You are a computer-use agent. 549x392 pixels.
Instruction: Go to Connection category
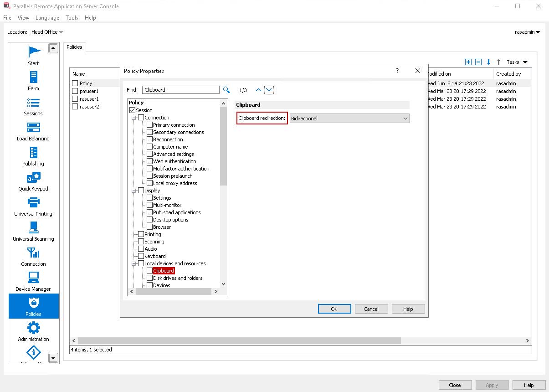point(33,256)
